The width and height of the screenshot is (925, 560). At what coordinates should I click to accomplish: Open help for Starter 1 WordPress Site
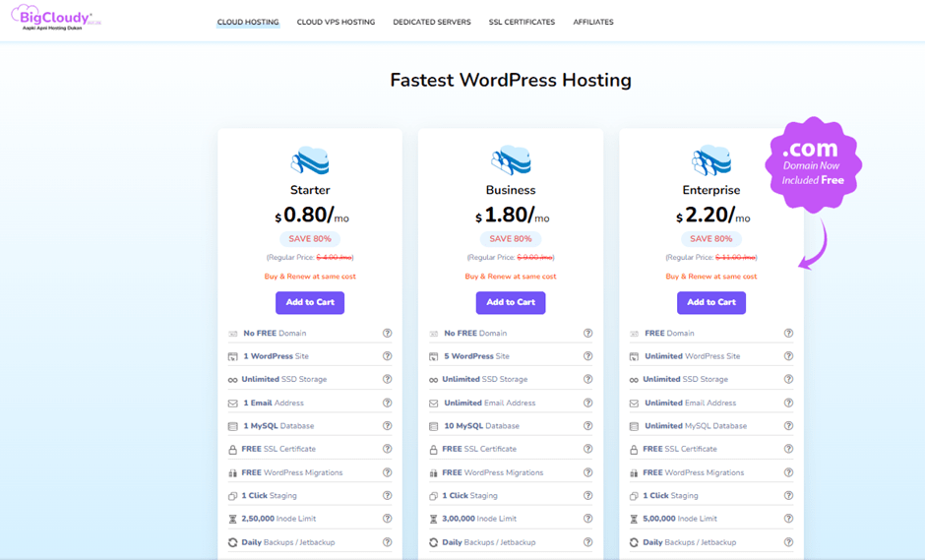coord(387,356)
